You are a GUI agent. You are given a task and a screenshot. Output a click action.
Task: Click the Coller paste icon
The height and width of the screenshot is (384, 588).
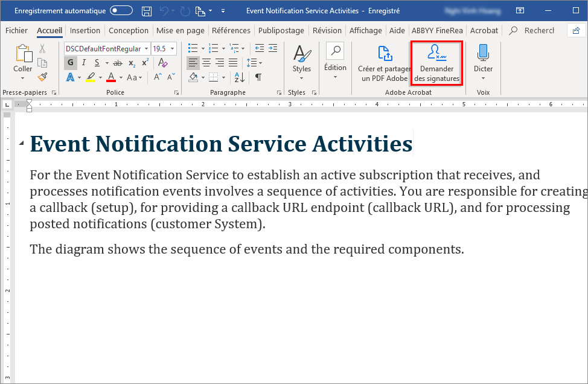pyautogui.click(x=24, y=54)
